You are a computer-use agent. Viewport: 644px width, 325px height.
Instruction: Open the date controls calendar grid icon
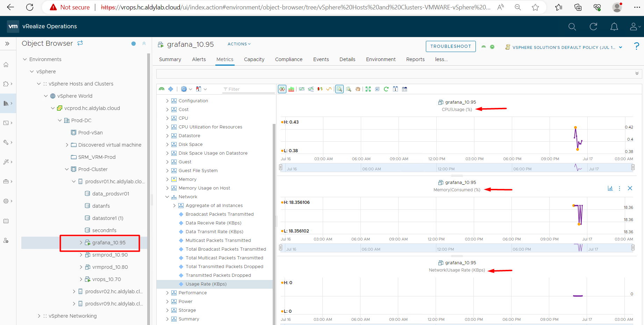coord(405,89)
